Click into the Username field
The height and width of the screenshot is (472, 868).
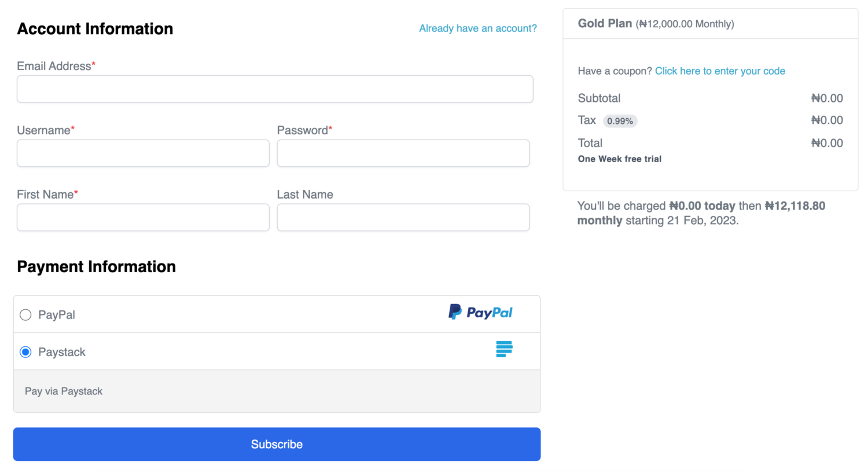pos(143,153)
